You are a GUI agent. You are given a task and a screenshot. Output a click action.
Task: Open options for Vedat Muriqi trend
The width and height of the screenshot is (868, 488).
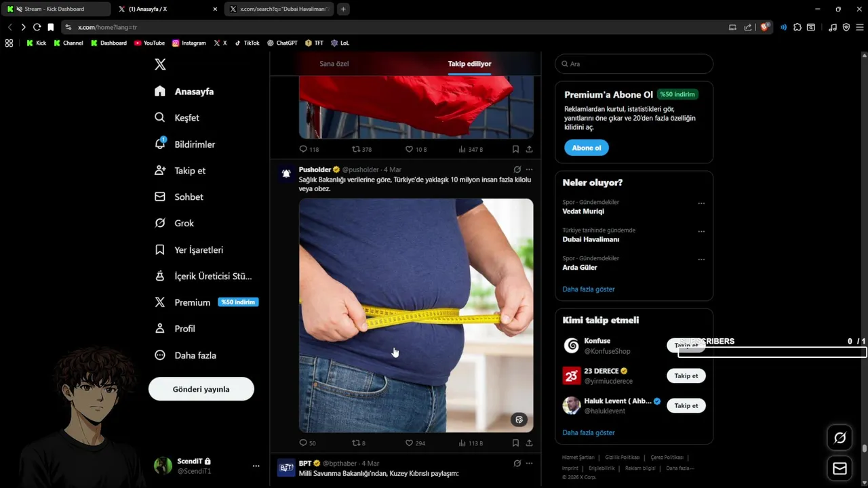[x=701, y=203]
